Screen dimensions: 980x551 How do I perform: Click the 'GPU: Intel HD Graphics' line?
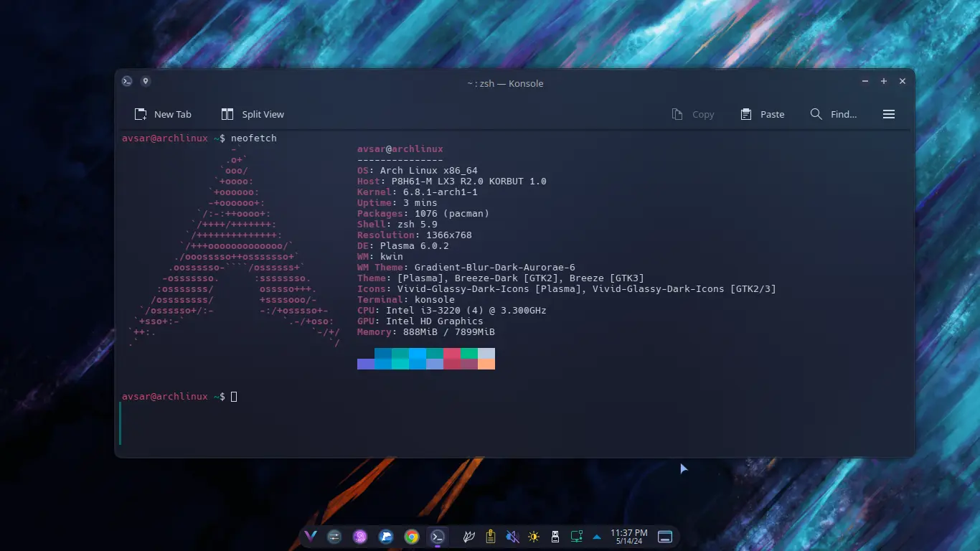tap(420, 321)
